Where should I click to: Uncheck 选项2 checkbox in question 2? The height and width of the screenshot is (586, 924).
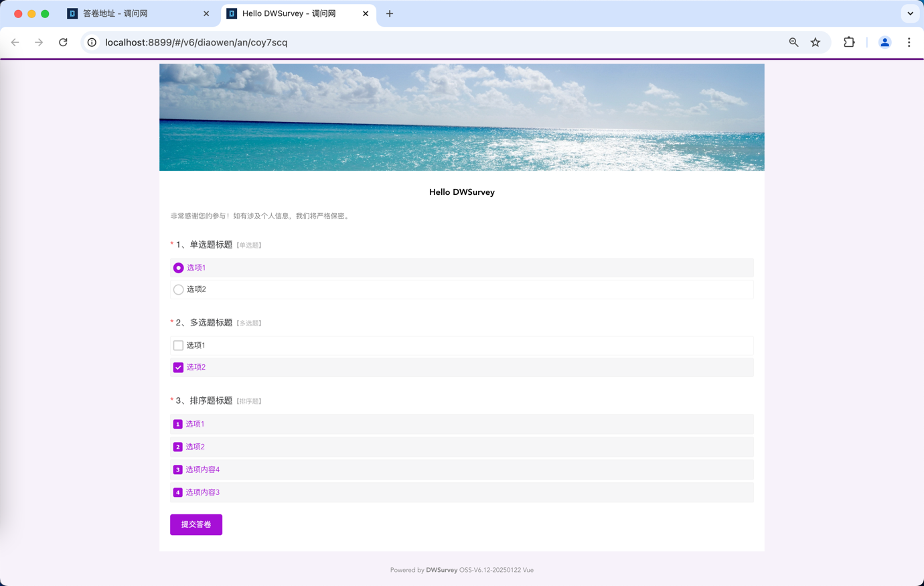point(462,367)
